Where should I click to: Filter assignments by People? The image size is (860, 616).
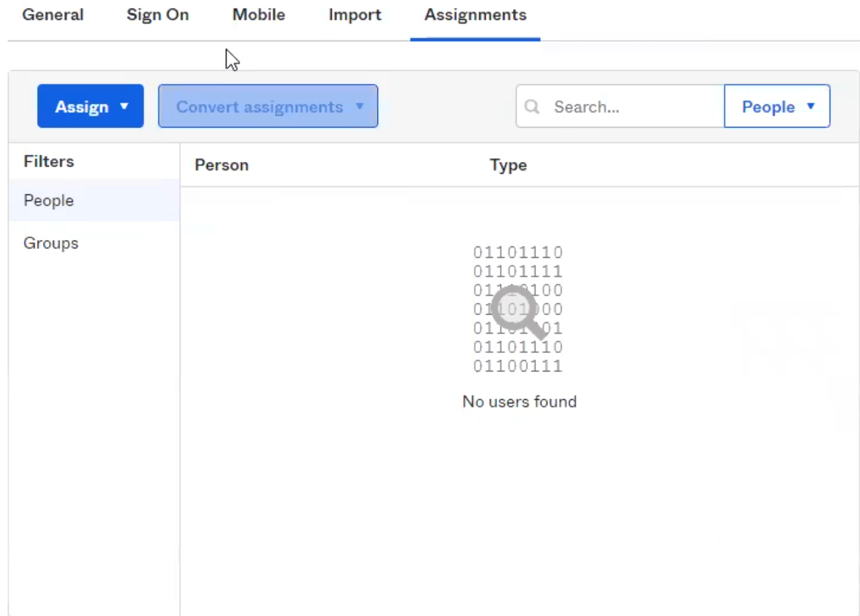click(94, 200)
